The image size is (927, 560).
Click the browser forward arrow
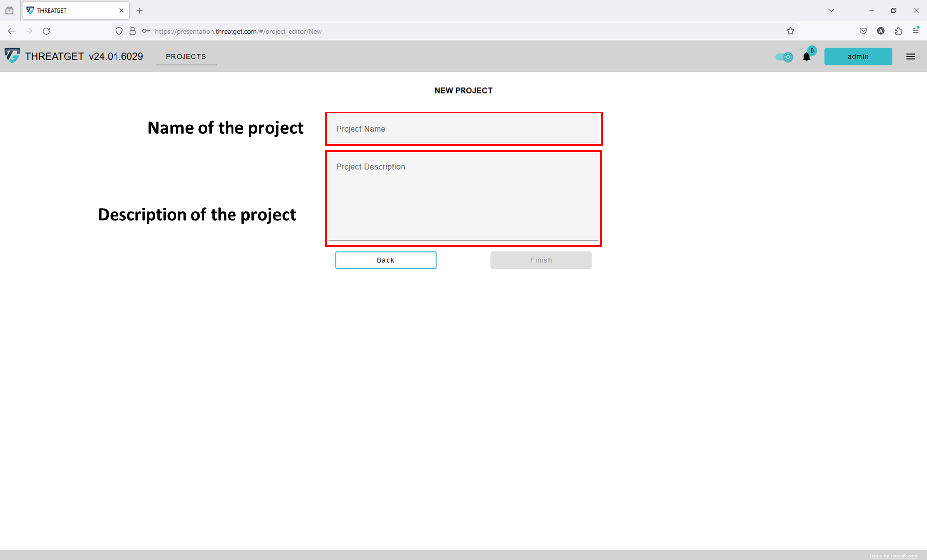pyautogui.click(x=29, y=31)
